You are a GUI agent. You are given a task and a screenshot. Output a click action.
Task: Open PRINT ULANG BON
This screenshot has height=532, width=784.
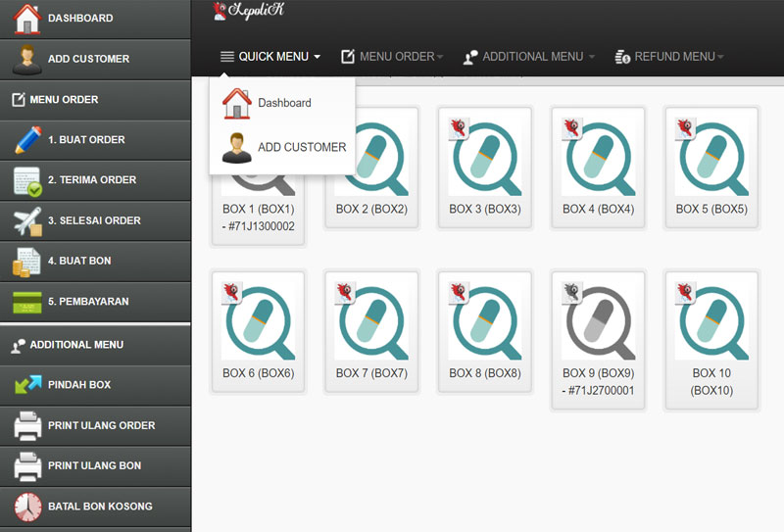pyautogui.click(x=95, y=466)
